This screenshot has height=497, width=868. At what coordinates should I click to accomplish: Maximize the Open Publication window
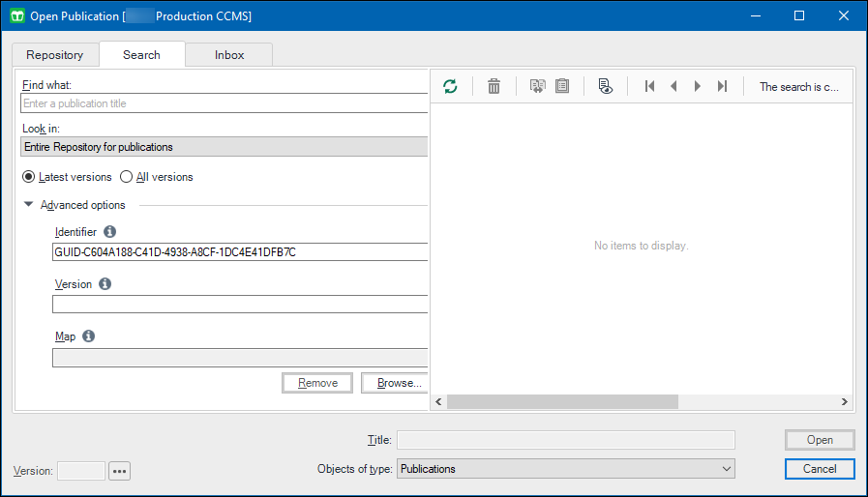[x=799, y=15]
